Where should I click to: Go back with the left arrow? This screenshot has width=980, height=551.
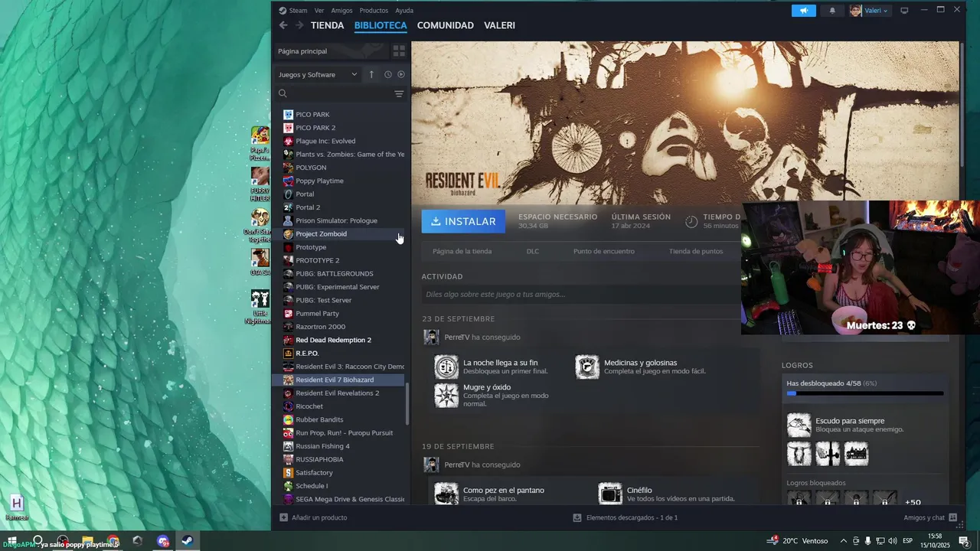(283, 25)
